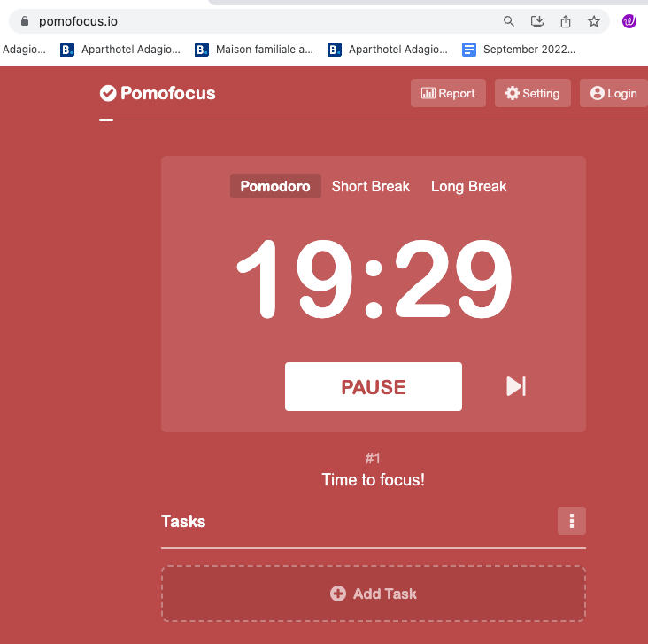Share this page via share icon
The image size is (648, 644).
click(566, 21)
